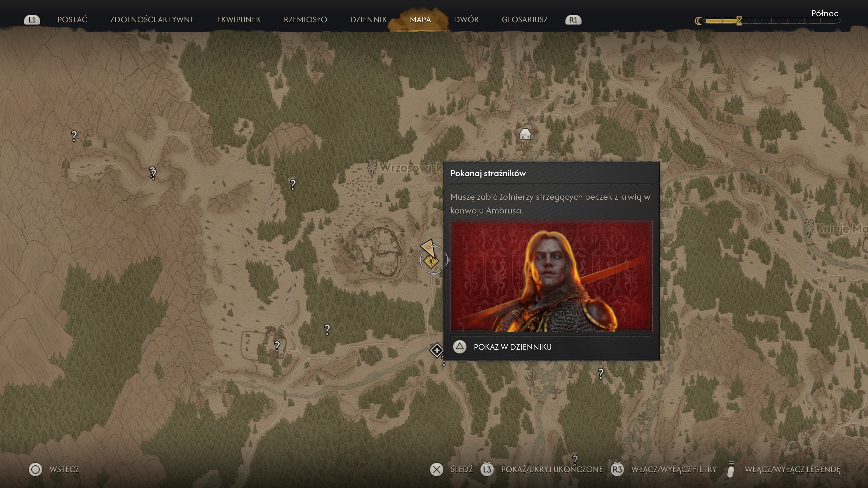Screen dimensions: 868x488
Task: Select the house marker on the map
Action: [525, 134]
